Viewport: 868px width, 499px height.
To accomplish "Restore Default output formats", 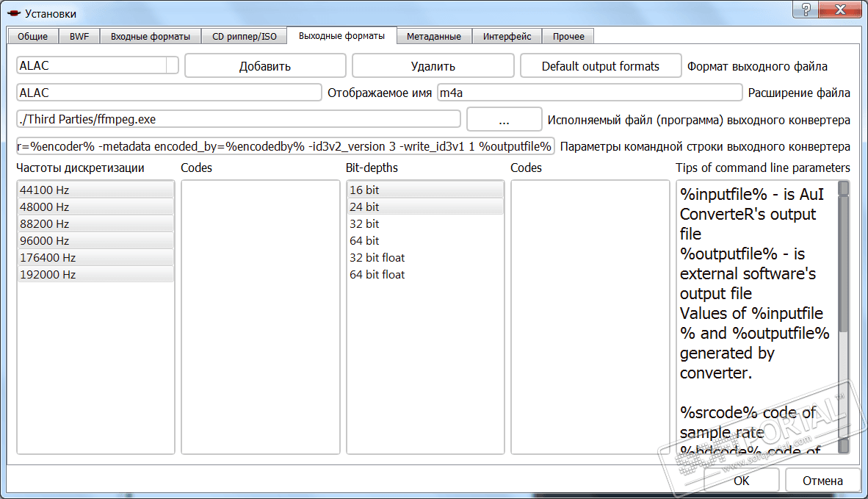I will 601,66.
